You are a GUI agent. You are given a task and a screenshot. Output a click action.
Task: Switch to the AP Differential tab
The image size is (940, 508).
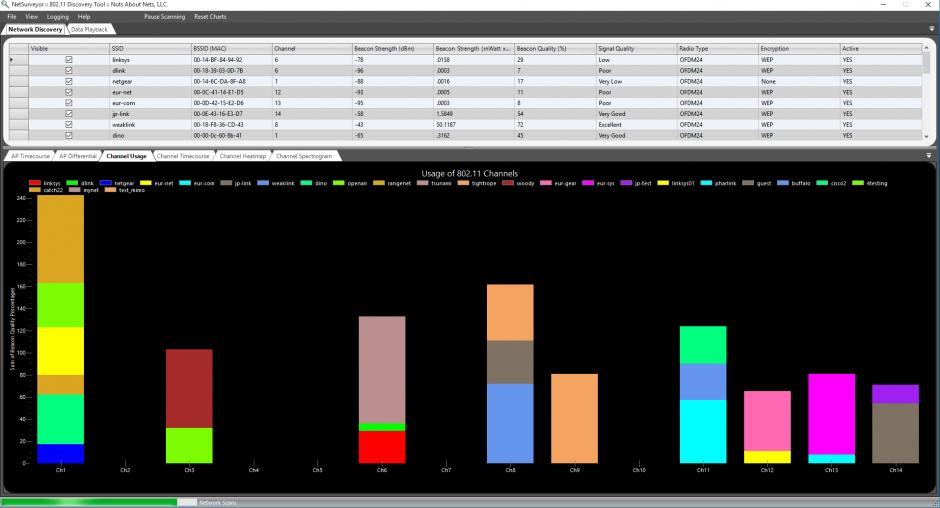(78, 156)
